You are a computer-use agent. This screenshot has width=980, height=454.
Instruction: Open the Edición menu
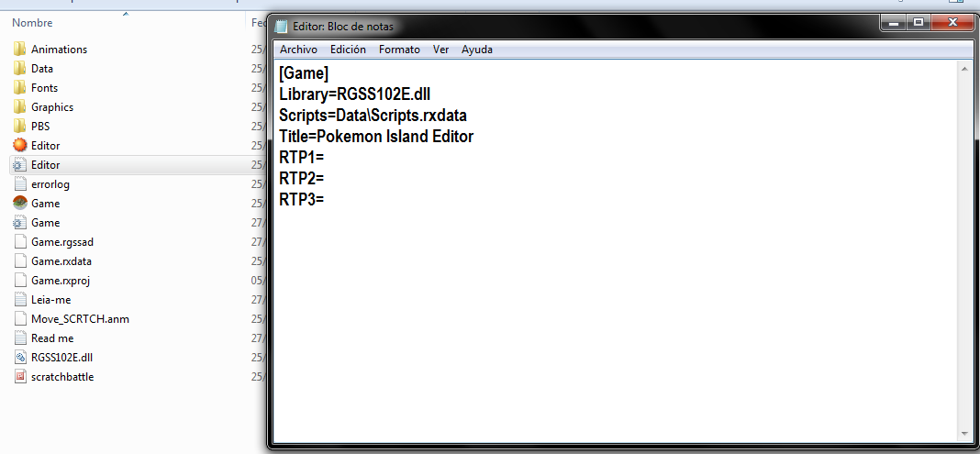pyautogui.click(x=348, y=50)
